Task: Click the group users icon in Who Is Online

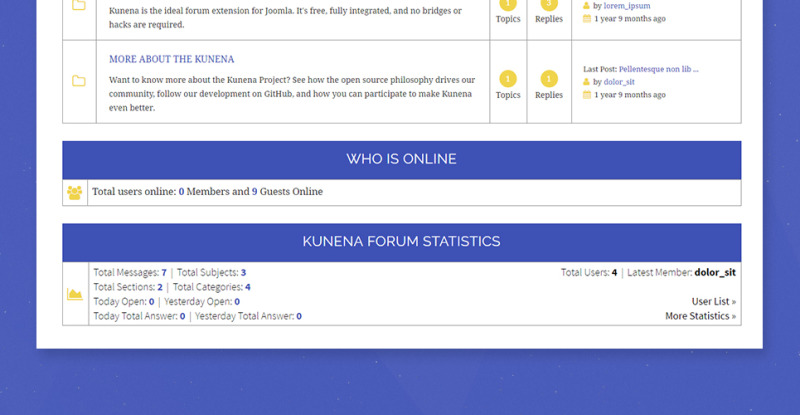Action: click(74, 192)
